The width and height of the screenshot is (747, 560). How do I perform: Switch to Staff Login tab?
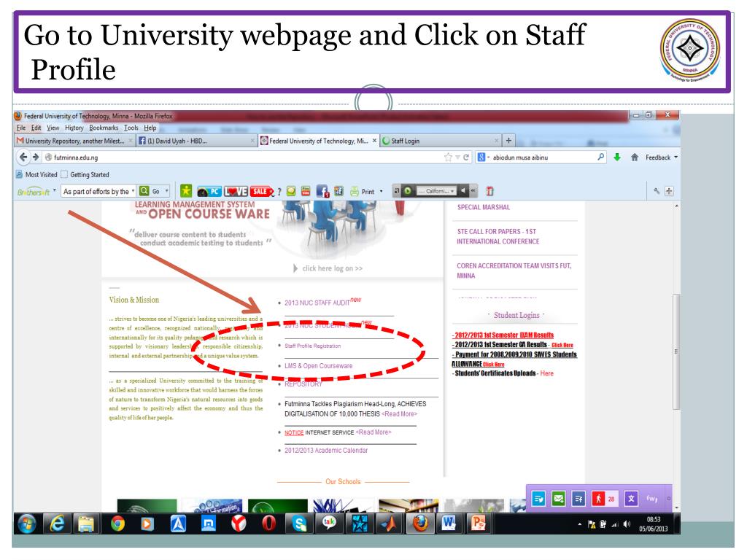point(441,141)
